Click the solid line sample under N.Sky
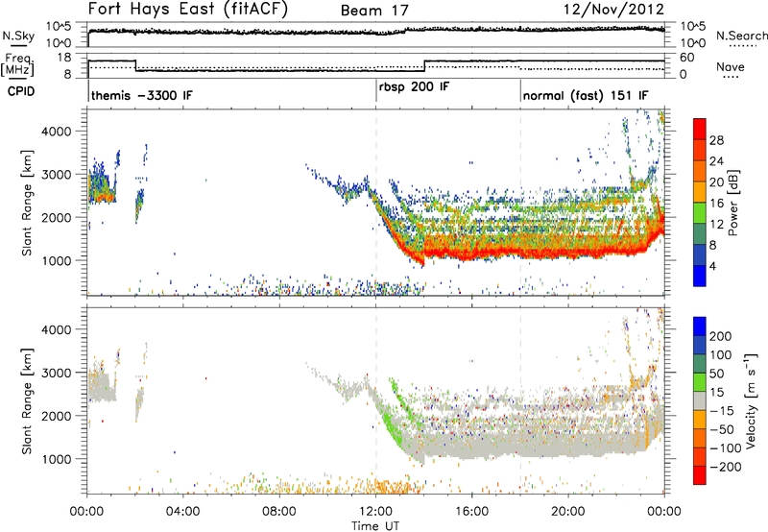 (x=18, y=46)
